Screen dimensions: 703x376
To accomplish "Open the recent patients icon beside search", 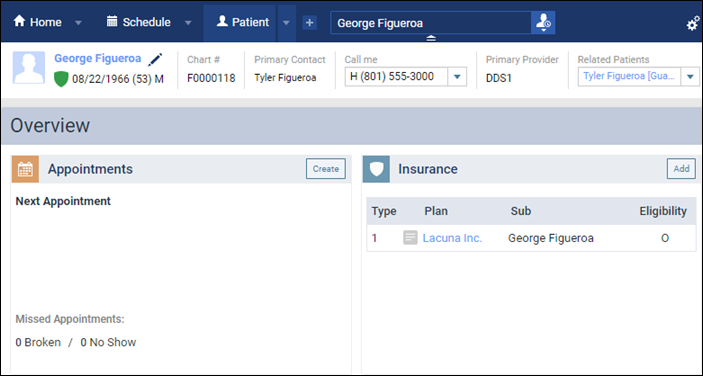I will (543, 22).
